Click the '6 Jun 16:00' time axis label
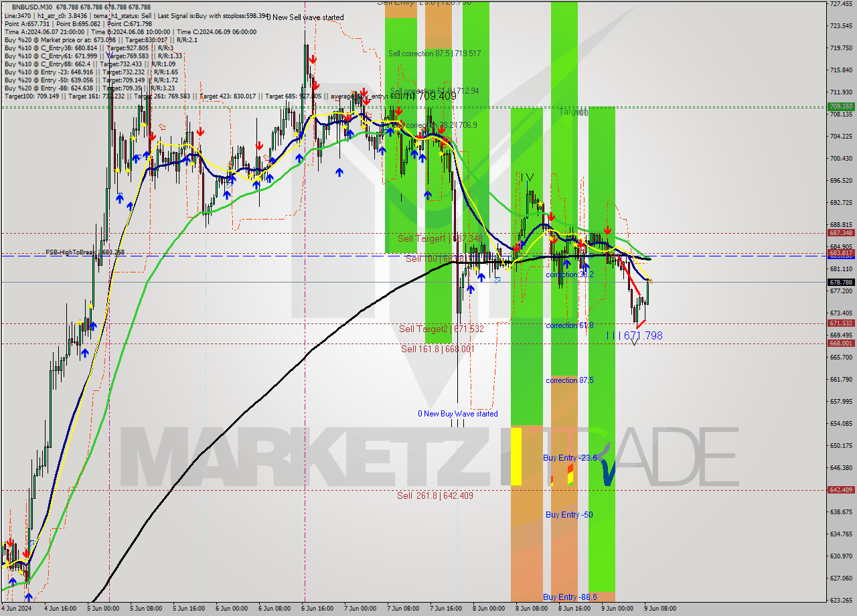 point(317,609)
